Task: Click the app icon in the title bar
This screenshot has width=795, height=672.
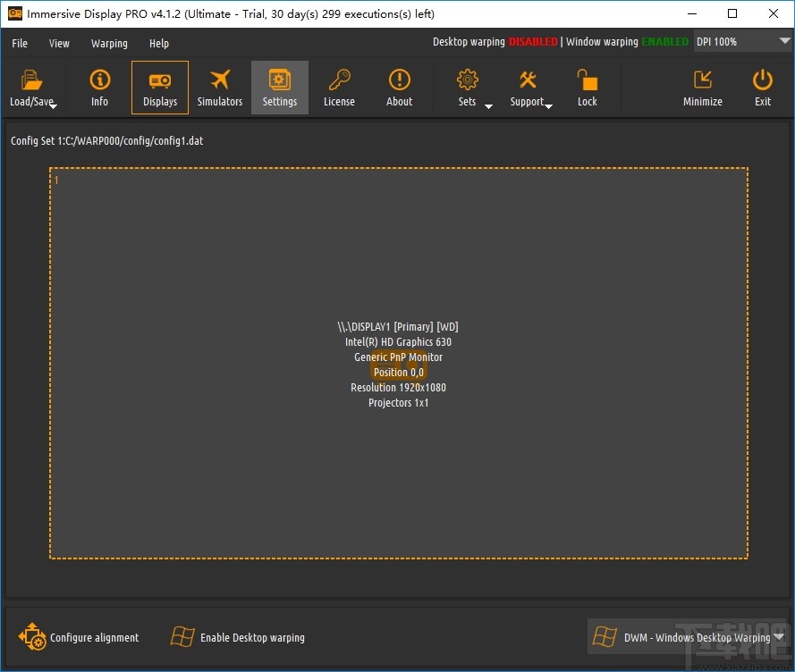Action: 14,13
